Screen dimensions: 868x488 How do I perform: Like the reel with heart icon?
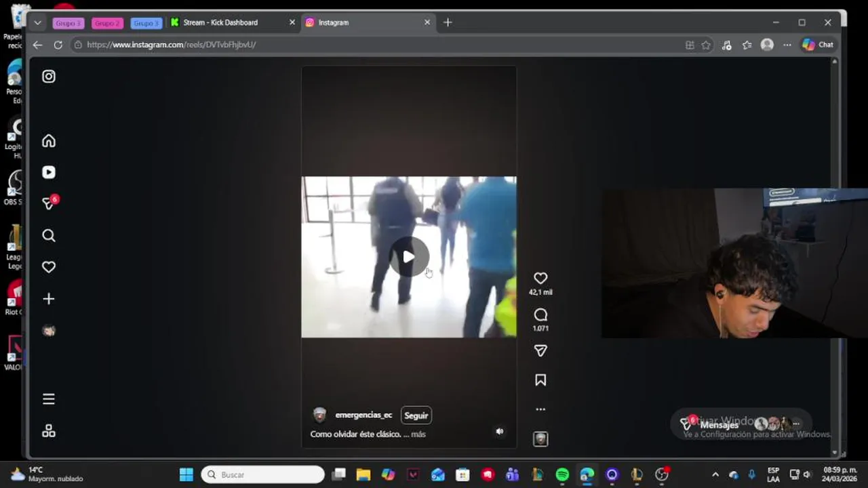point(540,278)
